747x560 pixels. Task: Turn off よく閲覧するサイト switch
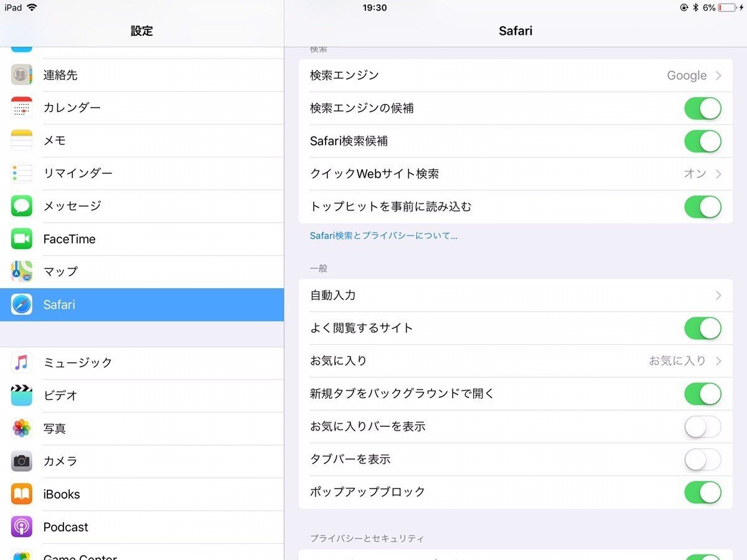(703, 328)
